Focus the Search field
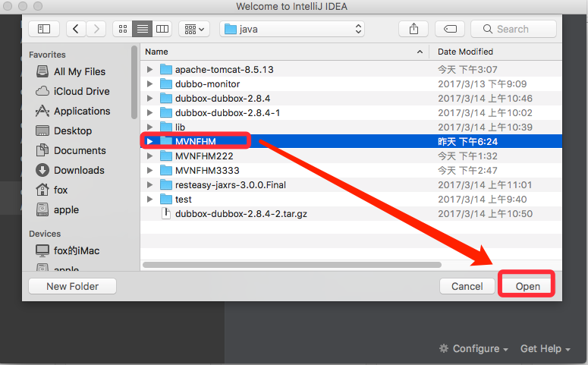The image size is (588, 365). click(x=514, y=29)
